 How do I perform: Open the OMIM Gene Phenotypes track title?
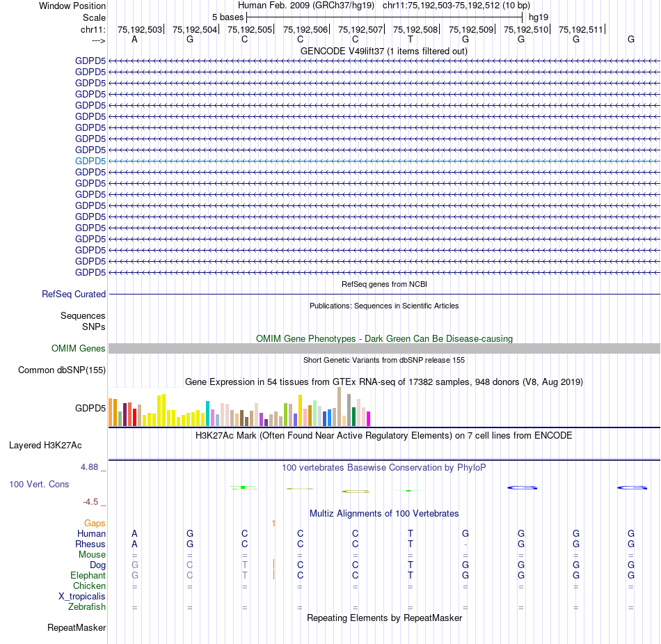pyautogui.click(x=385, y=338)
